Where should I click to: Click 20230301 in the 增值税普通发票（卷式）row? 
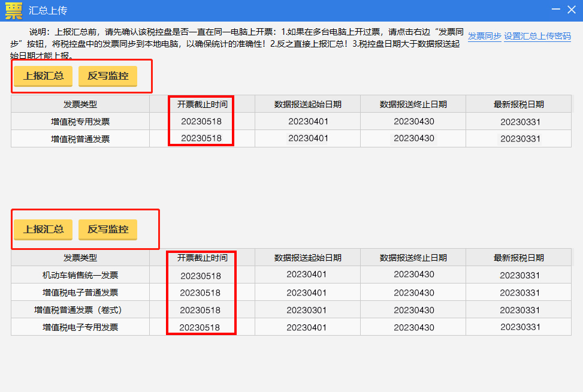click(x=306, y=310)
